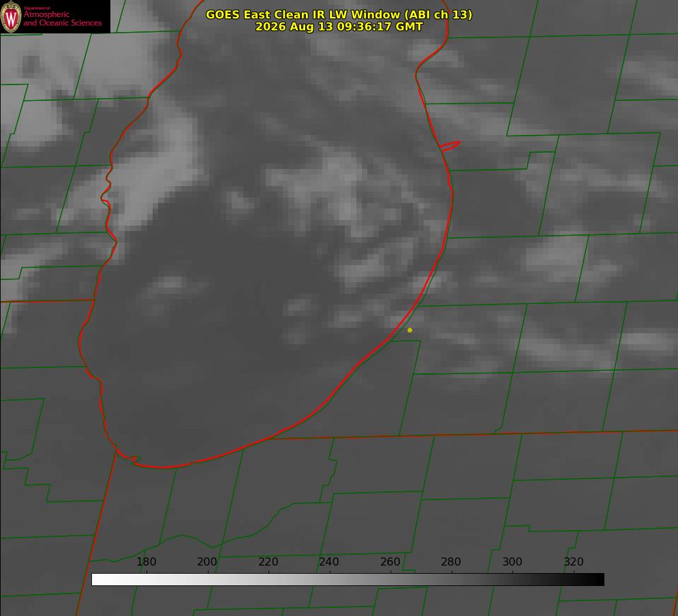Click the 180 tick label on colorbar

coord(146,561)
